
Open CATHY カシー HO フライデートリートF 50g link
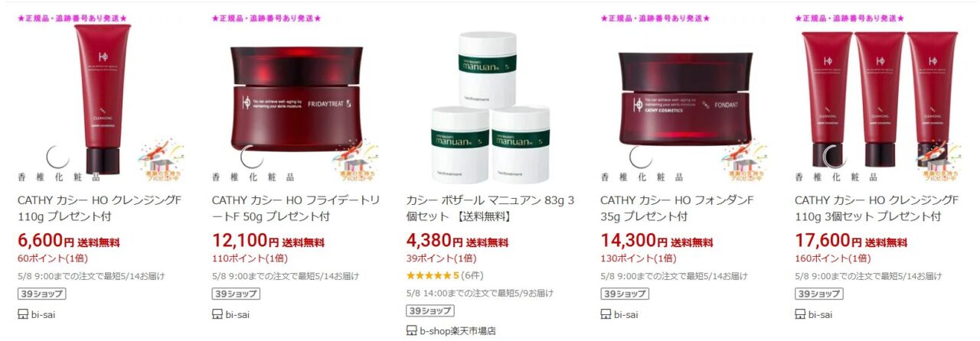pyautogui.click(x=294, y=208)
